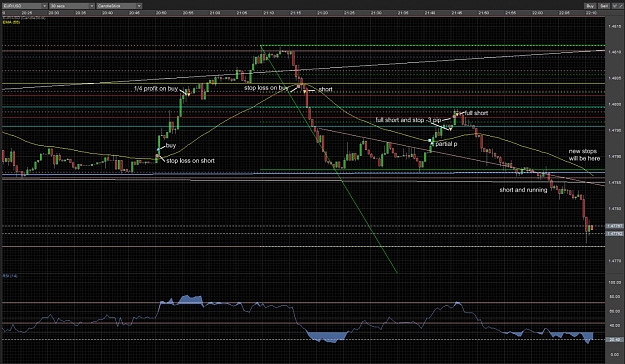Click the 'stop loss on buy' annotation
The width and height of the screenshot is (625, 364).
pos(266,88)
